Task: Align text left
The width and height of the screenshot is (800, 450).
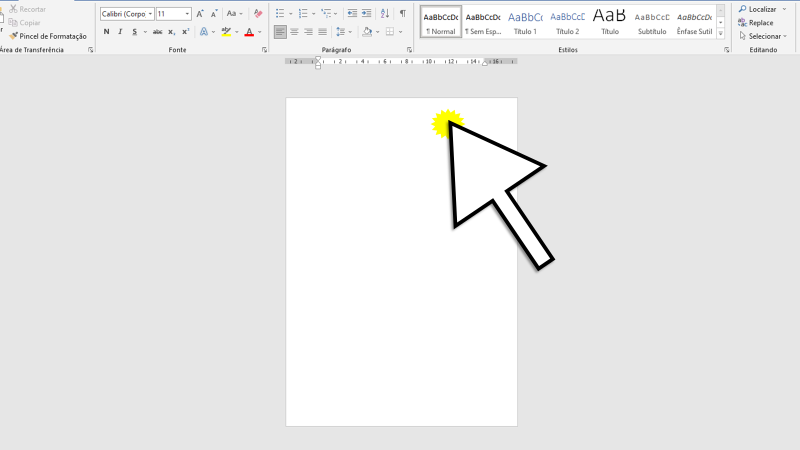Action: (280, 32)
